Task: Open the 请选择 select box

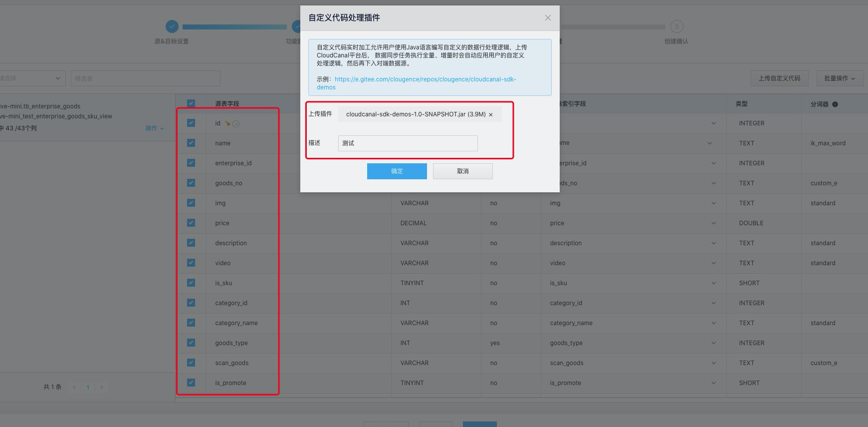Action: point(32,78)
